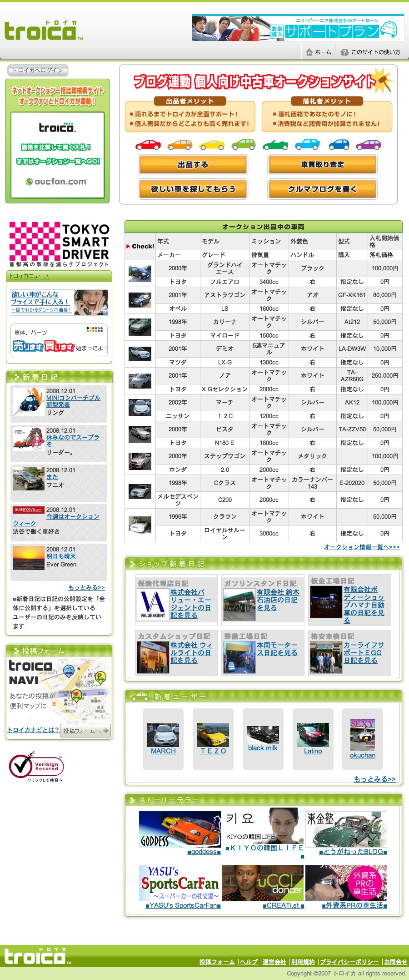Screen dimensions: 409x980
Task: Click the 欲しい車を探してもらう button
Action: point(193,189)
